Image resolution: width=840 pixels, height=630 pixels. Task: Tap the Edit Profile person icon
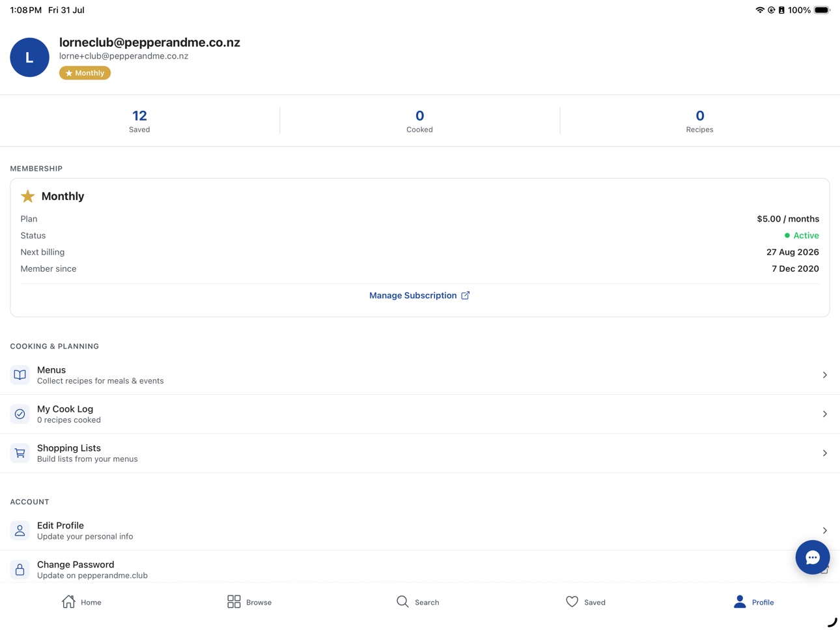pyautogui.click(x=20, y=530)
